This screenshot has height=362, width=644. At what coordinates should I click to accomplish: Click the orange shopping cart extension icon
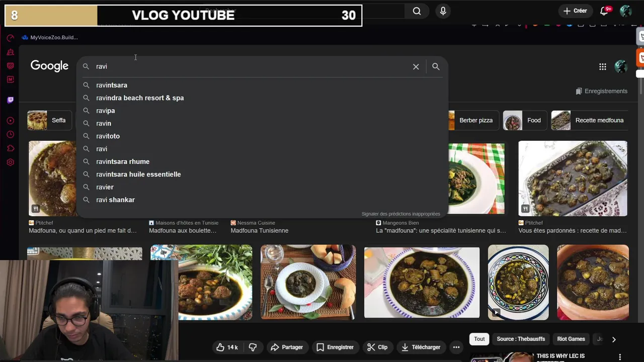click(x=641, y=57)
